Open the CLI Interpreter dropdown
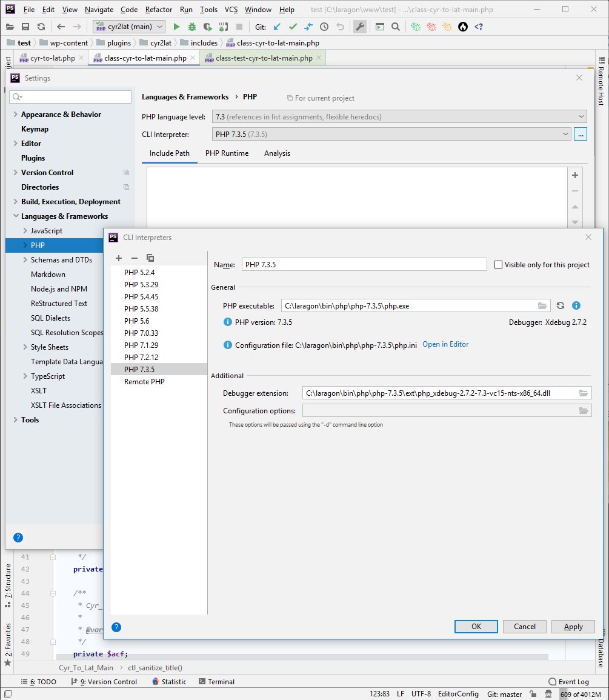This screenshot has width=609, height=700. pyautogui.click(x=391, y=135)
